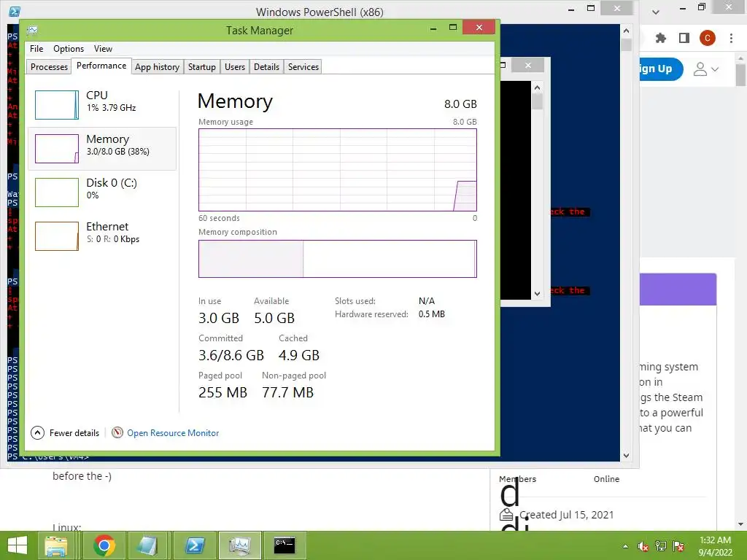
Task: Open File Explorer from the taskbar
Action: pos(56,545)
